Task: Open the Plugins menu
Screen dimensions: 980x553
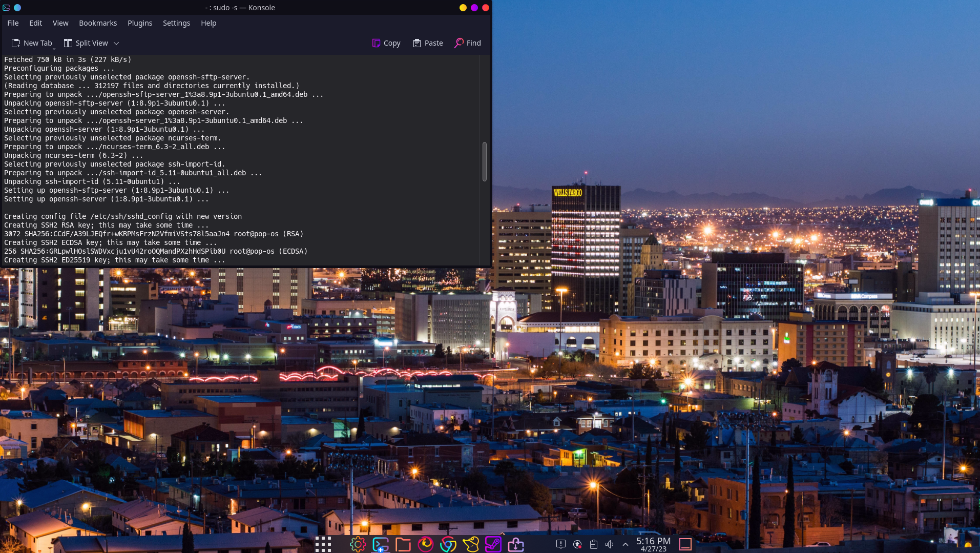Action: click(140, 23)
